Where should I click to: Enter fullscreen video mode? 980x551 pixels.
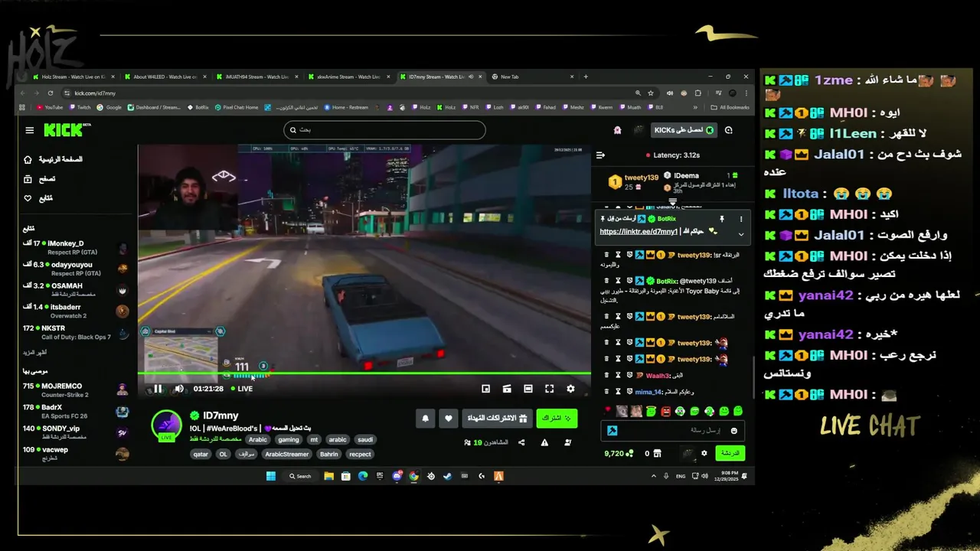[x=549, y=389]
